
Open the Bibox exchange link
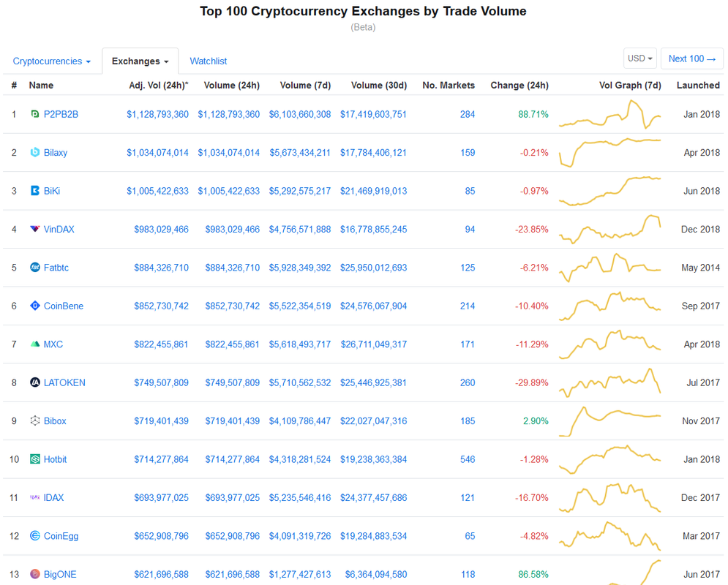click(55, 420)
